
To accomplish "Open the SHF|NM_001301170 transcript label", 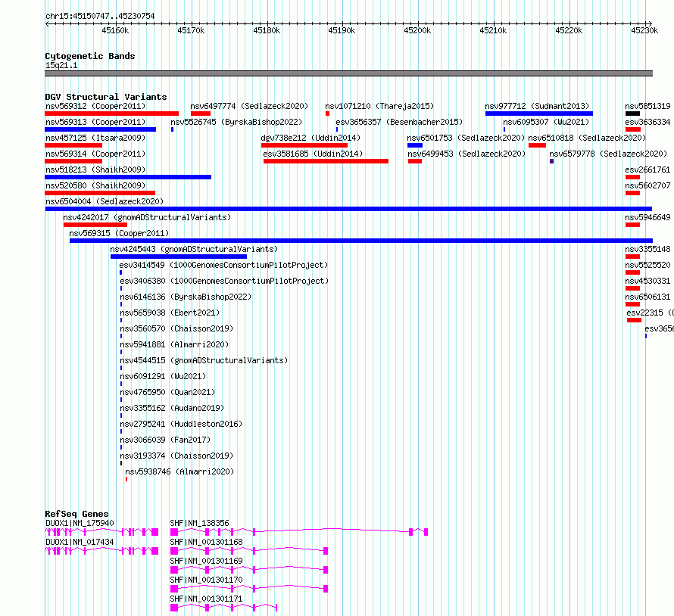I will (x=206, y=580).
